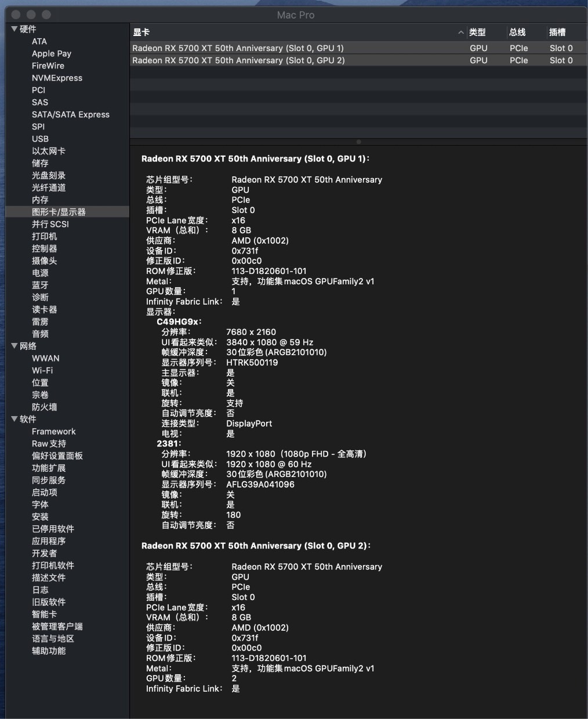Select FireWire in hardware list
The height and width of the screenshot is (719, 588).
click(48, 66)
